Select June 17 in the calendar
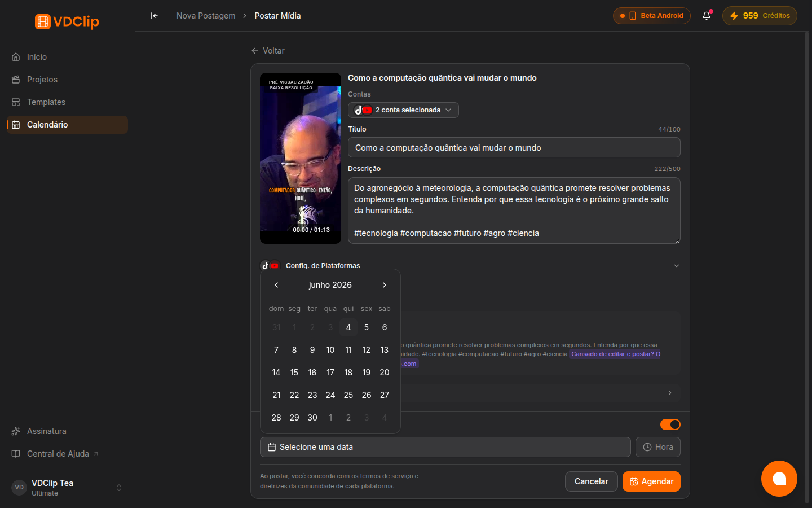 coord(330,373)
